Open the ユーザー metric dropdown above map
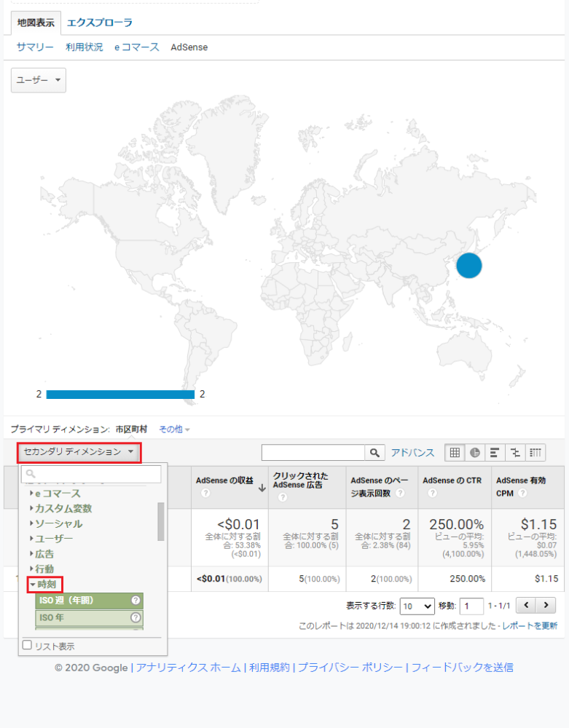 pyautogui.click(x=39, y=80)
